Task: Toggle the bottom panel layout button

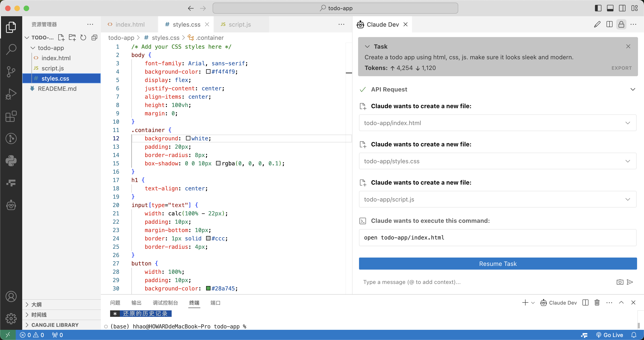Action: click(610, 8)
